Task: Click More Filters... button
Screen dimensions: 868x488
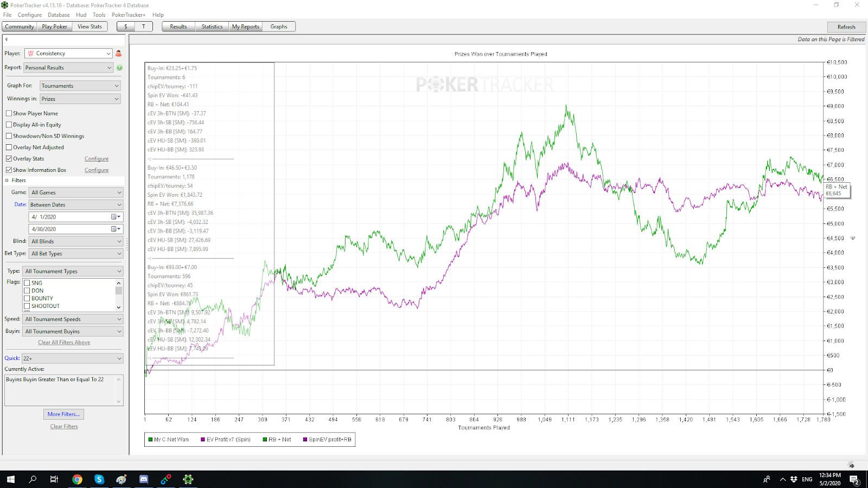Action: coord(63,414)
